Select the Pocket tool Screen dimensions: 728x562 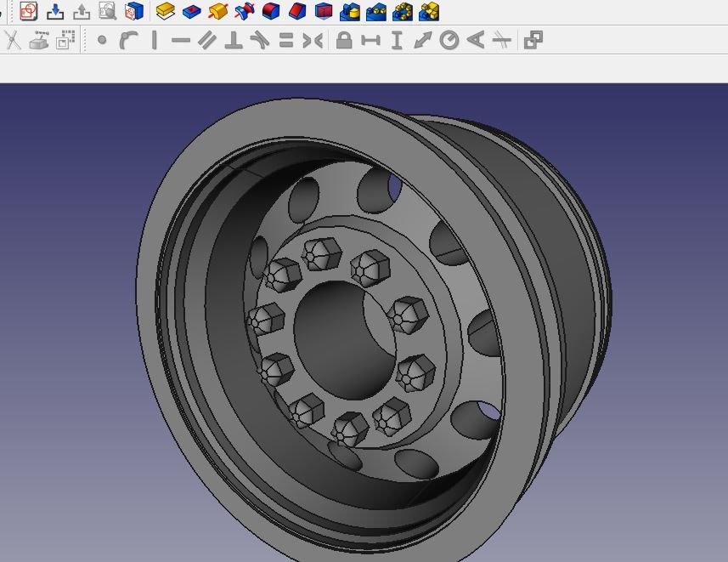(191, 12)
